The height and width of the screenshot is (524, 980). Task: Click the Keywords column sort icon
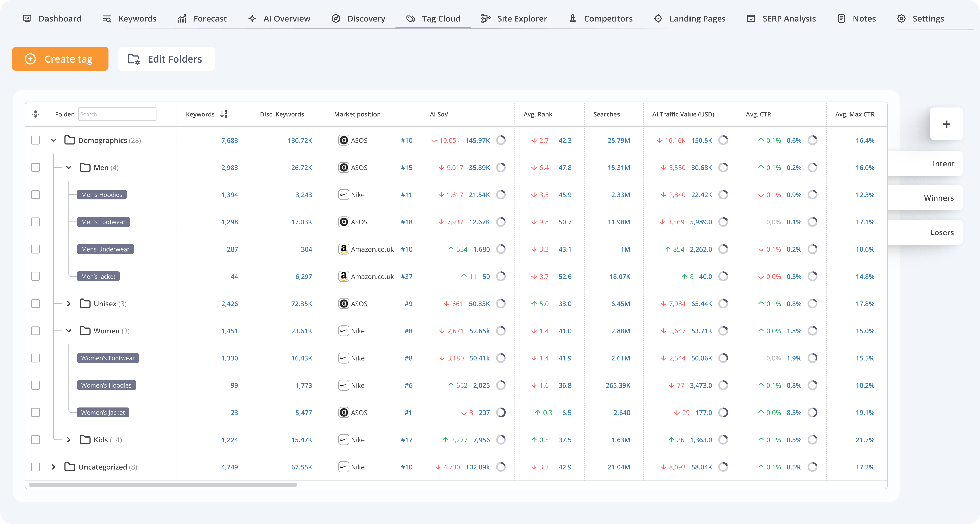tap(224, 114)
